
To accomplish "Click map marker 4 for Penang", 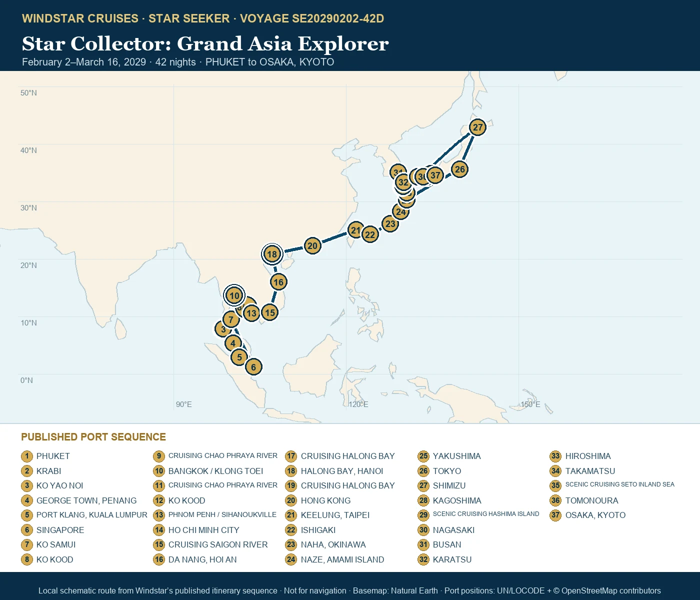I will pos(233,343).
